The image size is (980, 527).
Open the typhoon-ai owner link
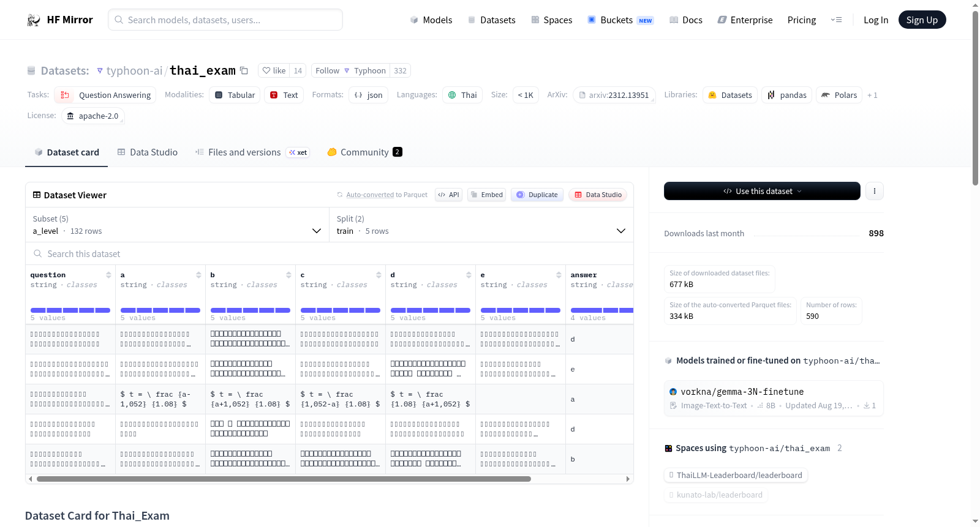click(x=134, y=70)
